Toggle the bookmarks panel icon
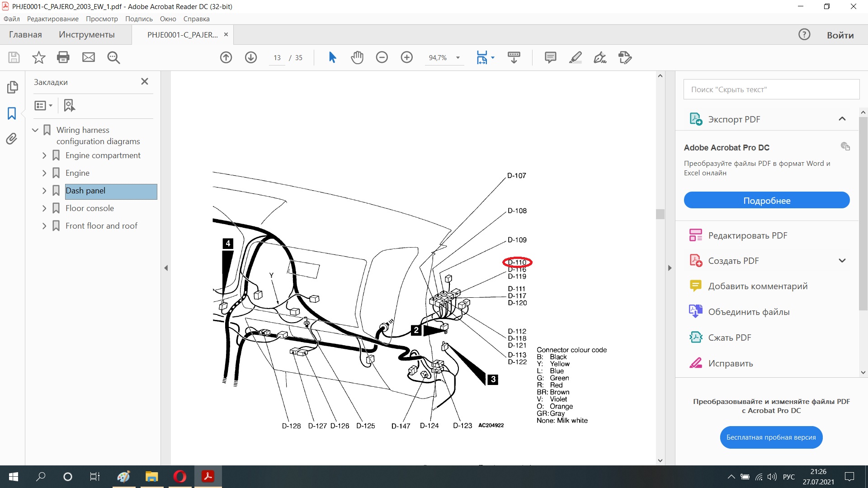 coord(12,113)
